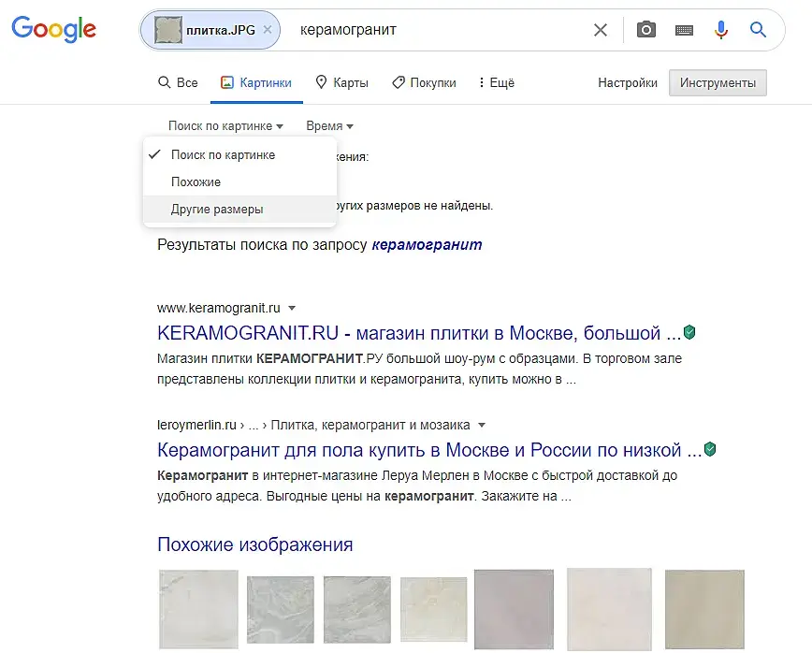
Task: Expand arrow next to leroymerlin.ru breadcrumb
Action: coord(482,425)
